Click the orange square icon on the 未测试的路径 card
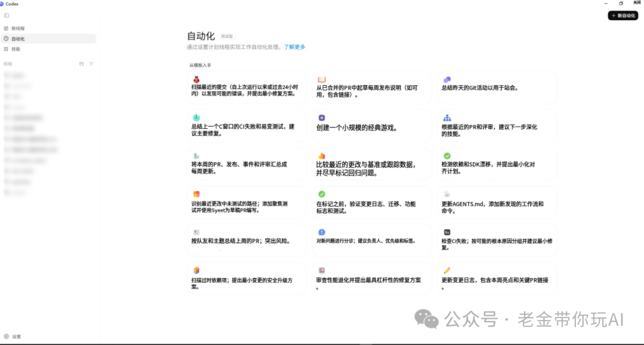The width and height of the screenshot is (644, 345). pyautogui.click(x=196, y=194)
